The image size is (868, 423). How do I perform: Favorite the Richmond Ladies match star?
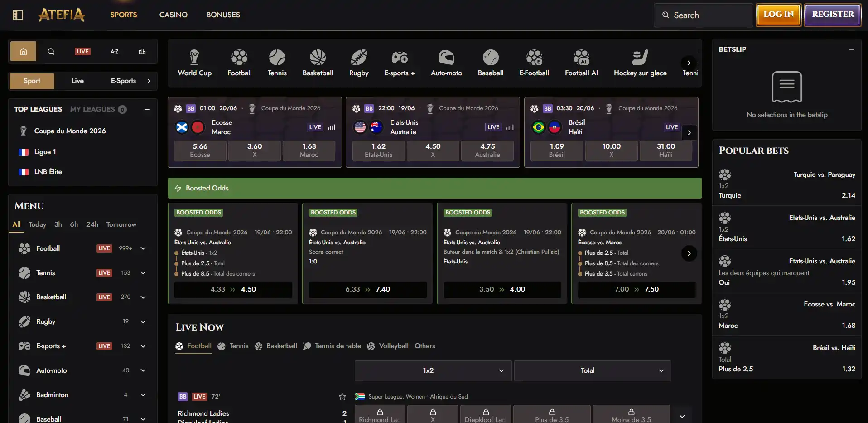coord(342,397)
